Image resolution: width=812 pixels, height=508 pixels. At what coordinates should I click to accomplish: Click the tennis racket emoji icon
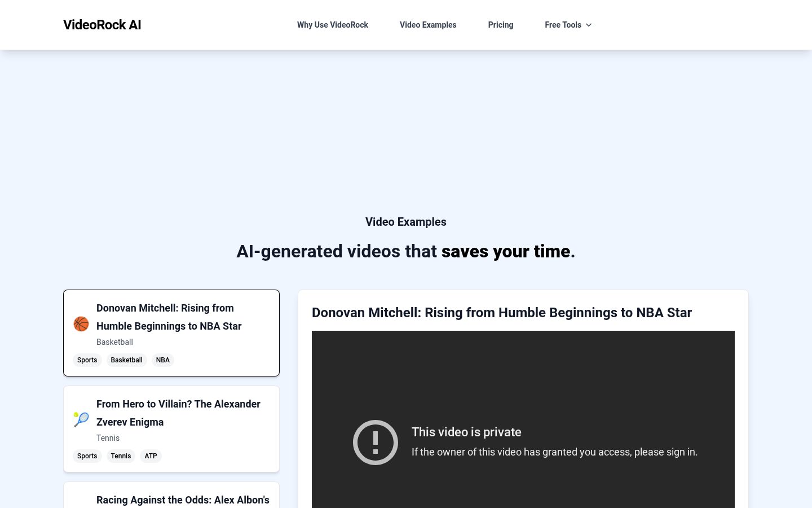tap(81, 419)
